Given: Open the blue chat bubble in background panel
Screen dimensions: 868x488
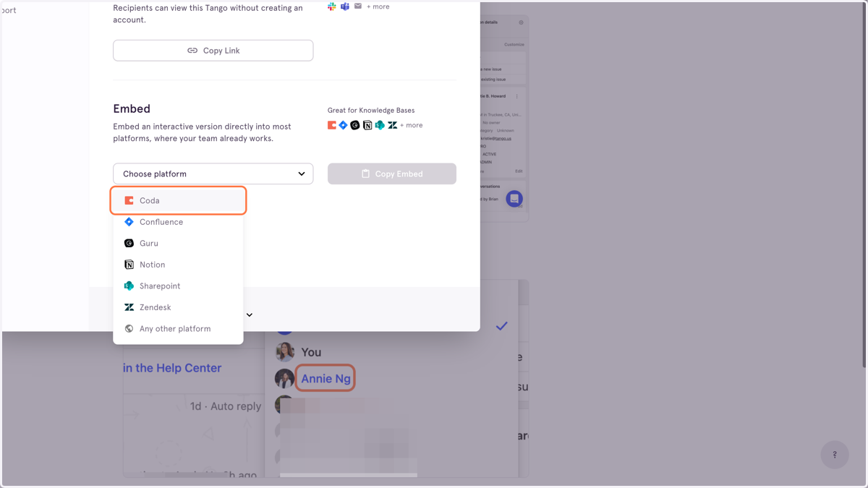Looking at the screenshot, I should [514, 199].
